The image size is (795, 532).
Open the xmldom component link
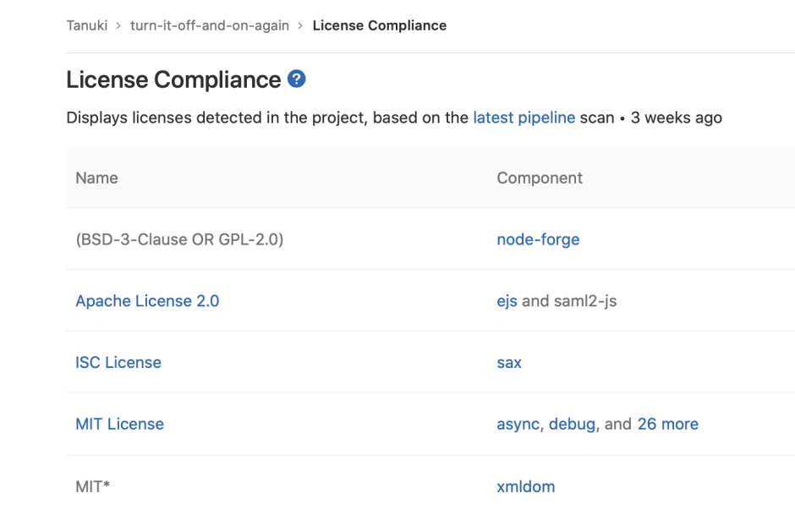pyautogui.click(x=525, y=486)
